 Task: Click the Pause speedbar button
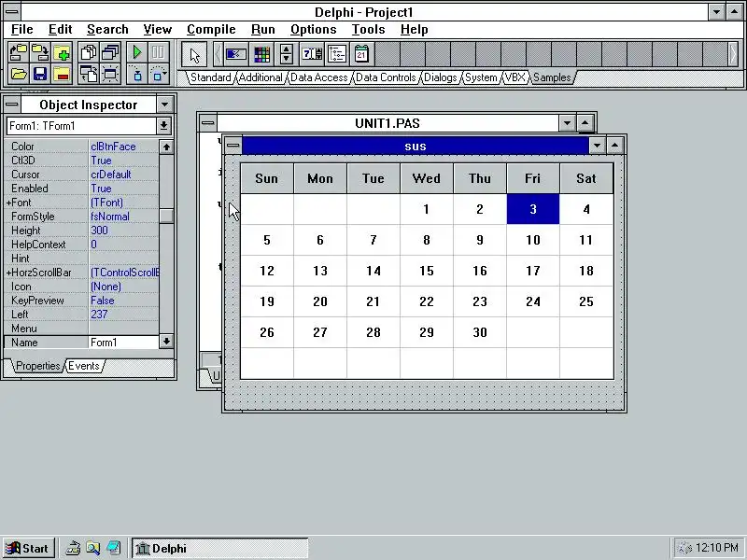tap(159, 53)
